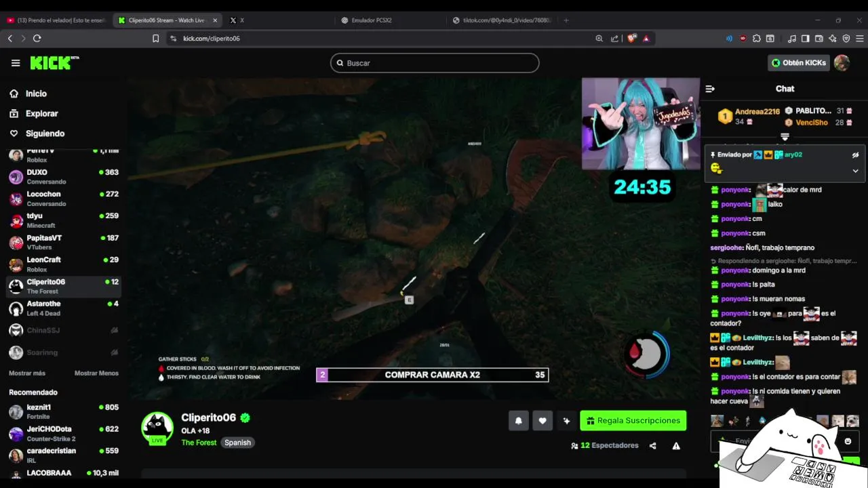
Task: Click the KICK logo
Action: (54, 63)
